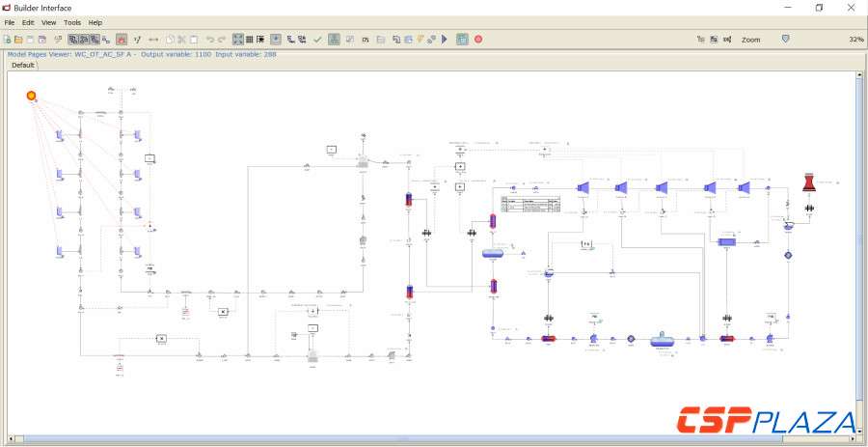Click the fit-to-window icon in toolbar
The image size is (868, 447).
pyautogui.click(x=237, y=40)
